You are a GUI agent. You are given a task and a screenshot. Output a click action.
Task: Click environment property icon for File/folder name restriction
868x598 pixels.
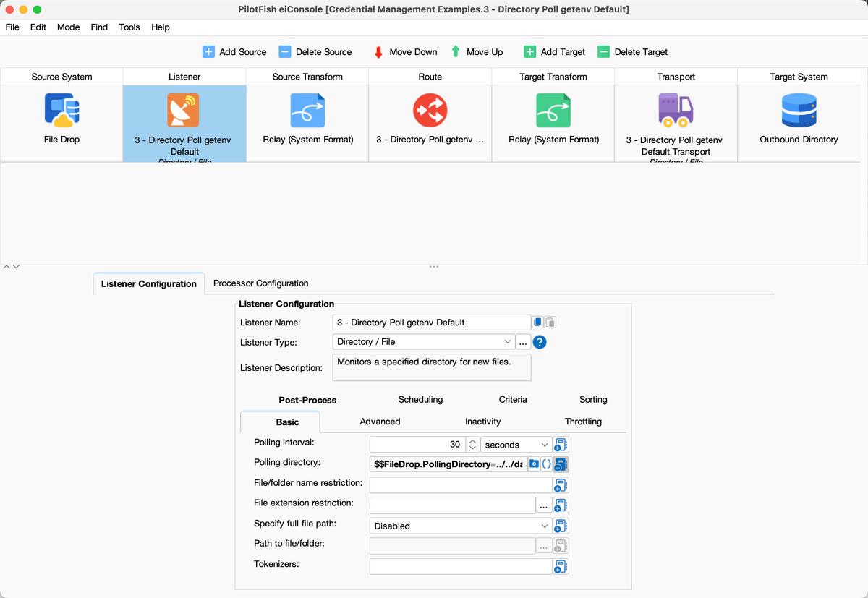561,485
